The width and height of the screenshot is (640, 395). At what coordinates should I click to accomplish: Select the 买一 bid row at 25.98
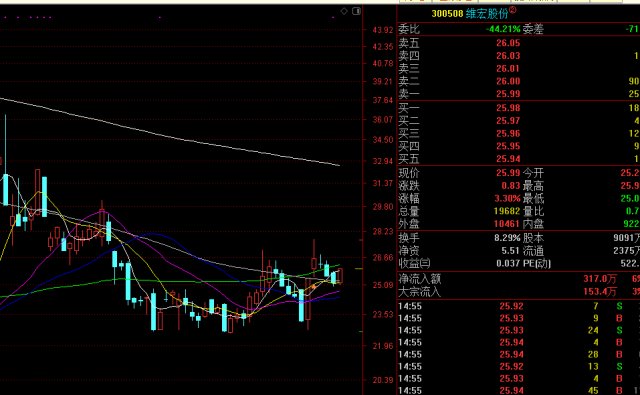click(x=519, y=108)
